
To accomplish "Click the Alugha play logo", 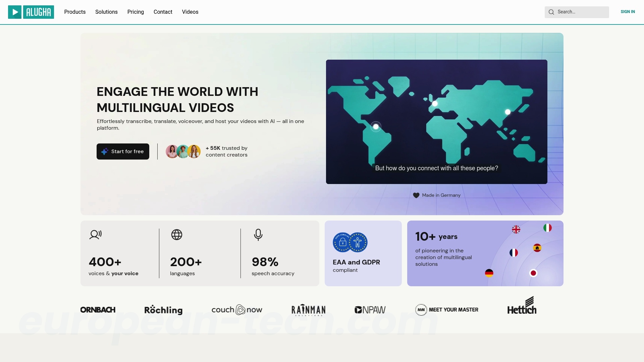I will pos(15,12).
